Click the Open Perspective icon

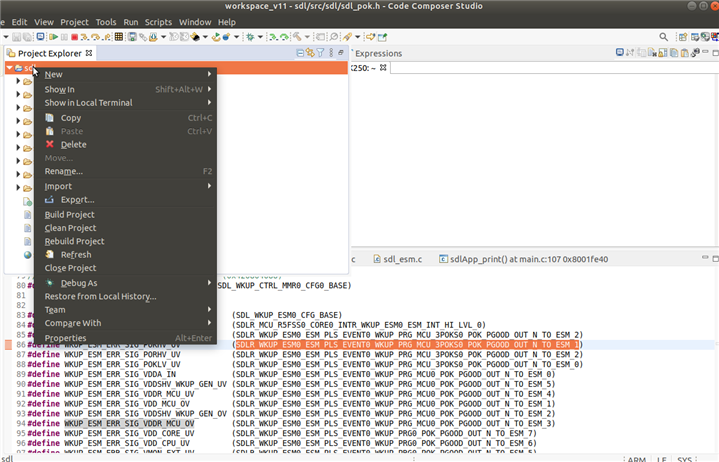click(x=683, y=37)
